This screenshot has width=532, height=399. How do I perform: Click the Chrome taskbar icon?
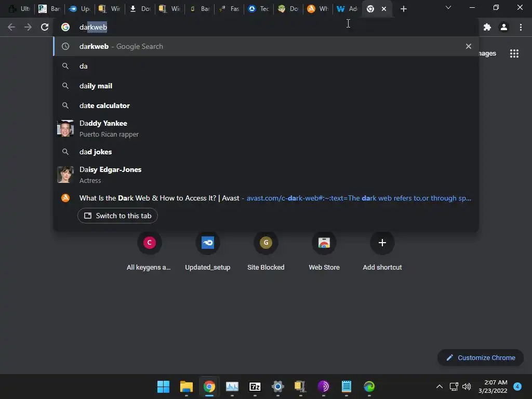[209, 387]
